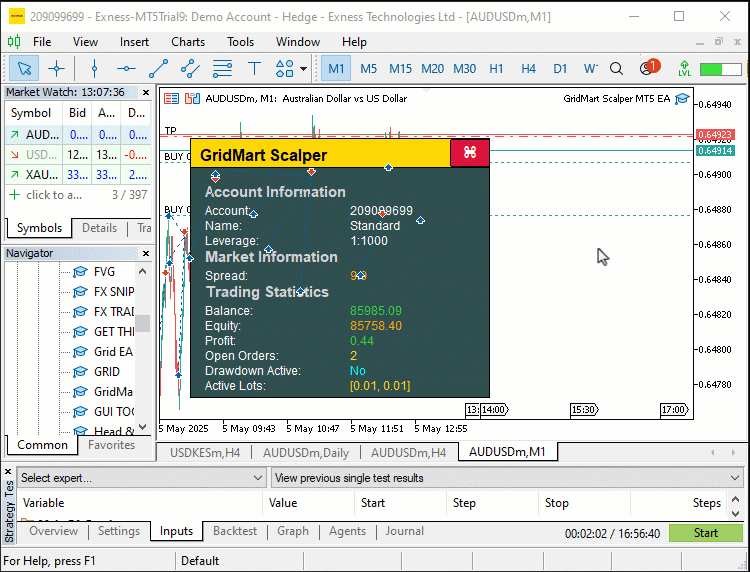Click GridMart Scalper MT5 EA hat icon

[x=682, y=99]
